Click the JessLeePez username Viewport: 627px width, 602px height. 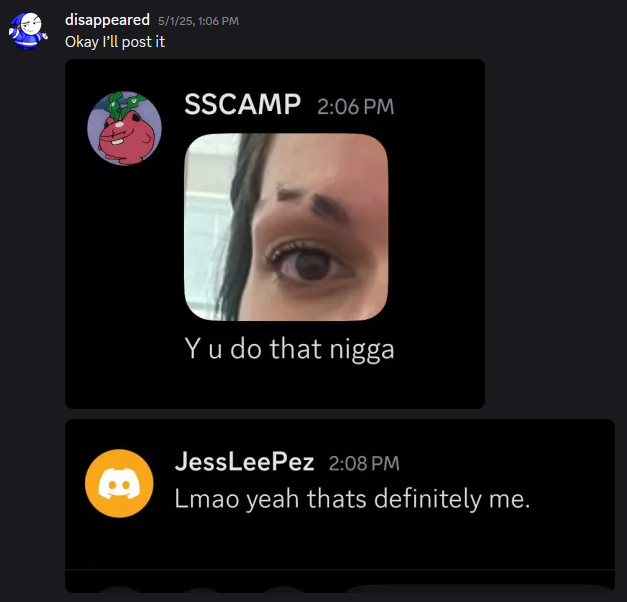tap(244, 461)
